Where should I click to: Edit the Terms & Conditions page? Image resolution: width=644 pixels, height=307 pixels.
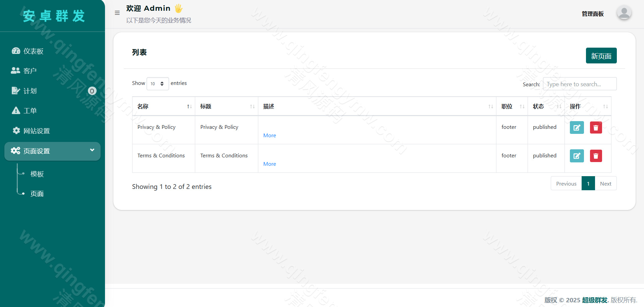point(577,156)
